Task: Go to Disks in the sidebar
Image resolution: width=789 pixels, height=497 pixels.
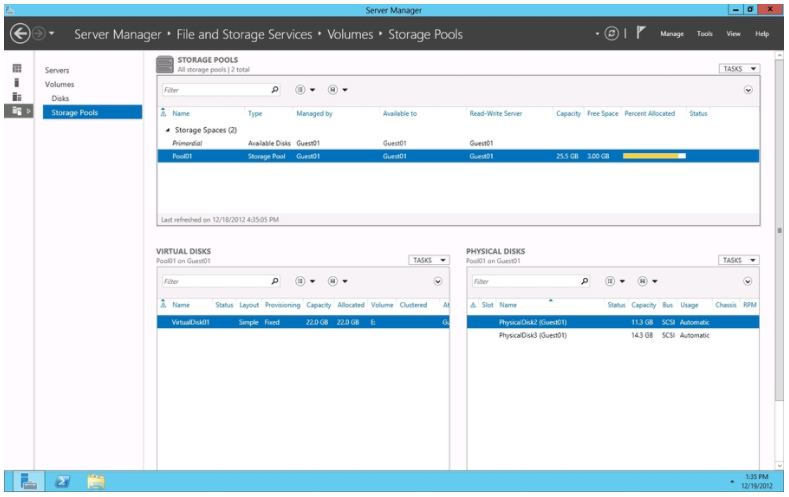Action: click(x=60, y=98)
